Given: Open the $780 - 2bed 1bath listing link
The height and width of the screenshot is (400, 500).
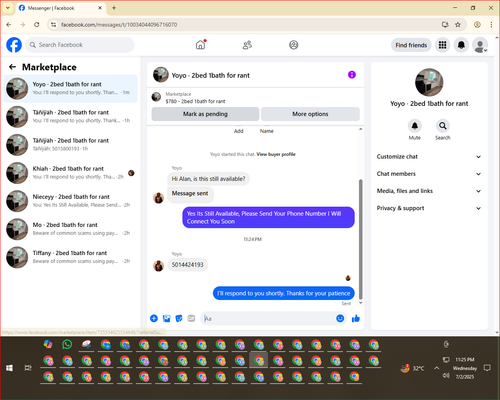Looking at the screenshot, I should click(x=195, y=101).
